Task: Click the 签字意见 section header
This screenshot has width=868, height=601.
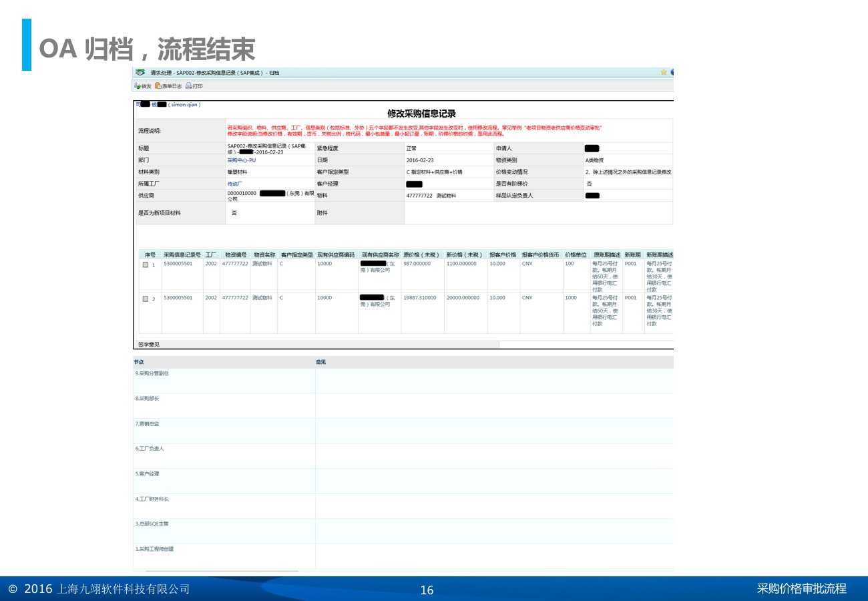Action: click(x=149, y=345)
